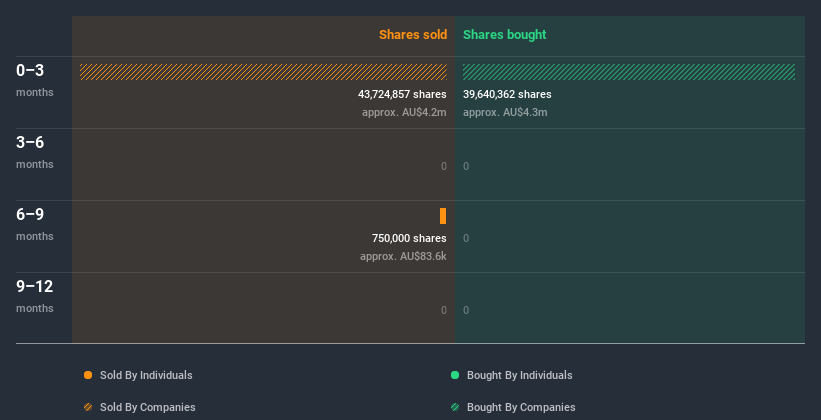Click the green Bought By Individuals legend dot
Image resolution: width=821 pixels, height=420 pixels.
coord(455,375)
